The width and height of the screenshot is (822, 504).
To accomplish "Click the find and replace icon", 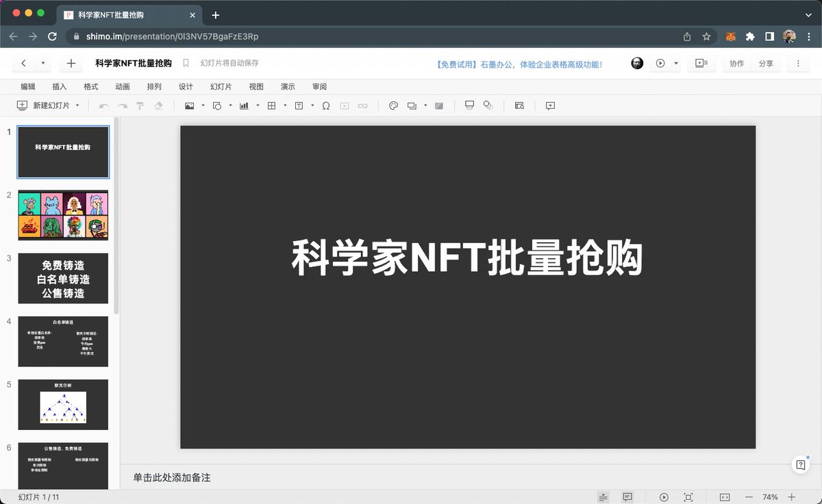I will 519,105.
